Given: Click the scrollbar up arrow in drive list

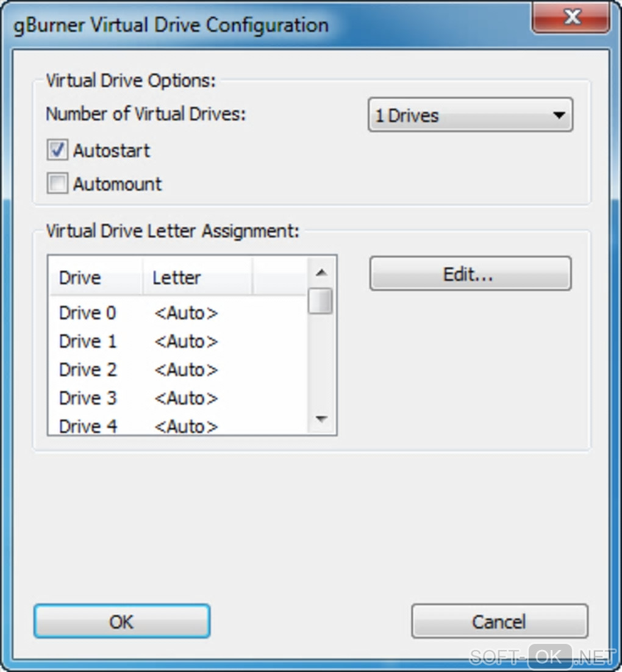Looking at the screenshot, I should [x=321, y=273].
